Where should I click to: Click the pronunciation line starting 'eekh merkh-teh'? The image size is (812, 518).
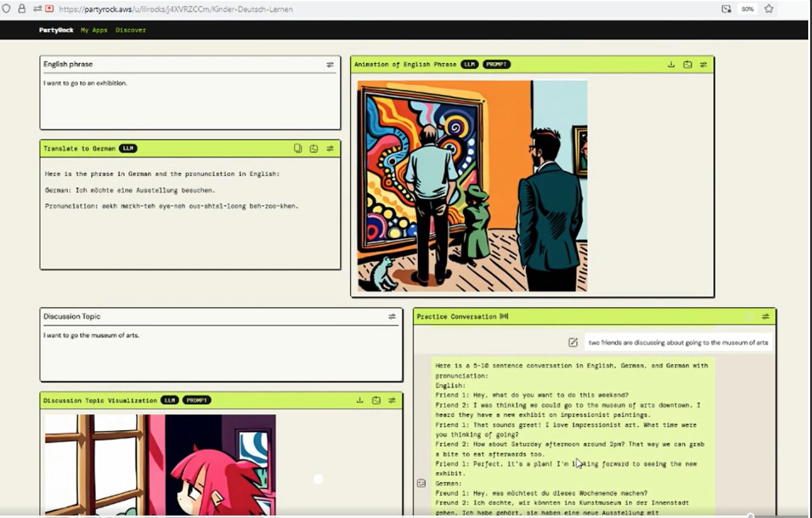(172, 206)
